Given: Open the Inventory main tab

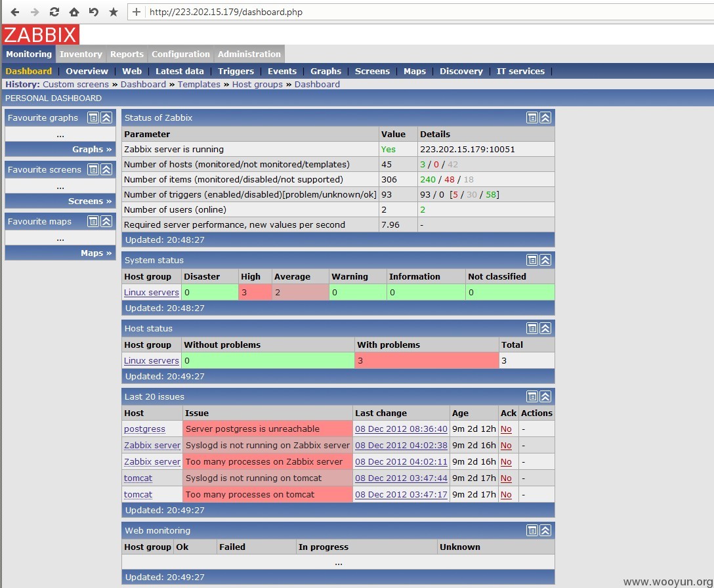Looking at the screenshot, I should pyautogui.click(x=81, y=54).
